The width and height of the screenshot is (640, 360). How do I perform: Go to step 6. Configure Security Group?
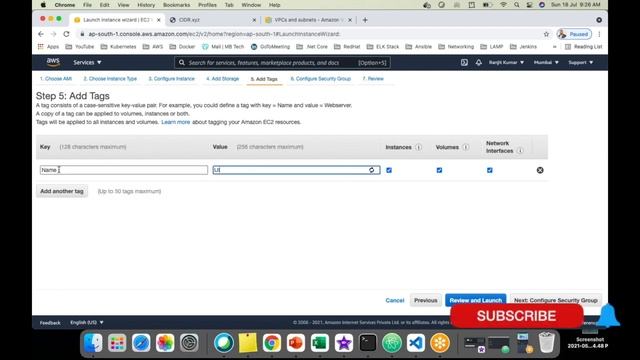click(320, 78)
